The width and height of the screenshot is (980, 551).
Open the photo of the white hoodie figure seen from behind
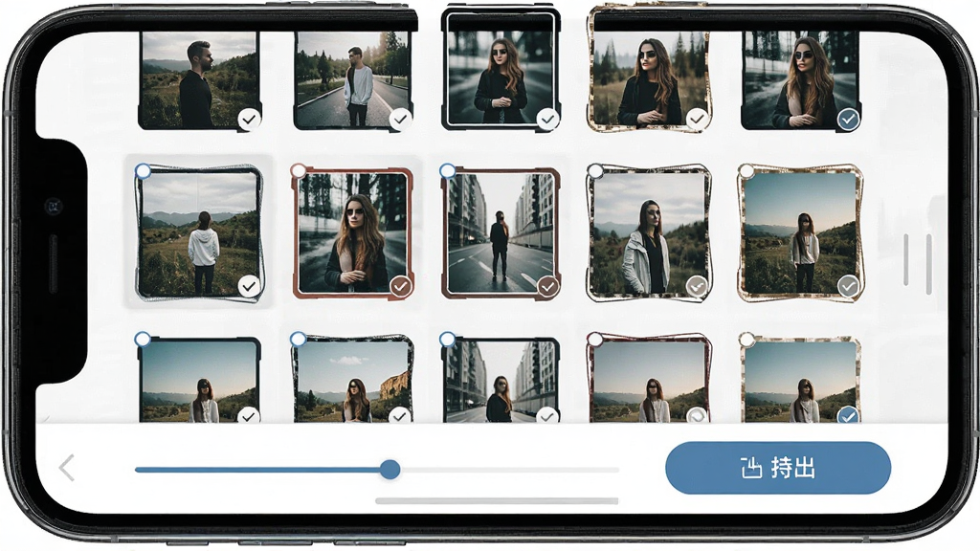199,232
